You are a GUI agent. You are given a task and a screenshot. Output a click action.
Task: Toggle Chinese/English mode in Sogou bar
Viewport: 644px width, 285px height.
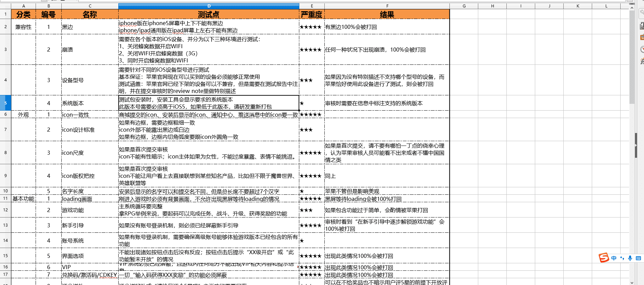coord(614,258)
